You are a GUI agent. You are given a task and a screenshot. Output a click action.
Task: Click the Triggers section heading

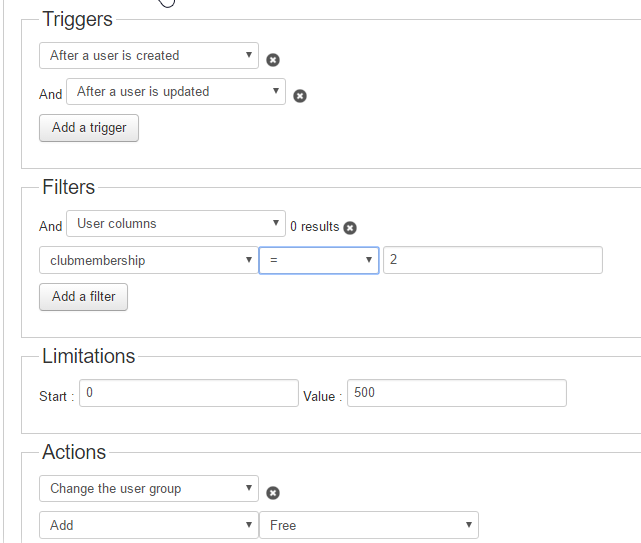pyautogui.click(x=77, y=19)
